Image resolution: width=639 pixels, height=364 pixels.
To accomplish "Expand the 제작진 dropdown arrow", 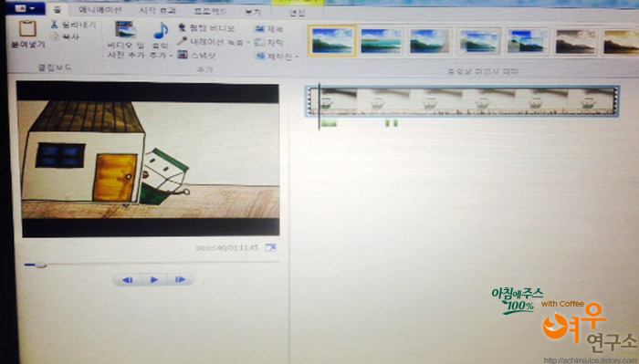I will point(297,57).
